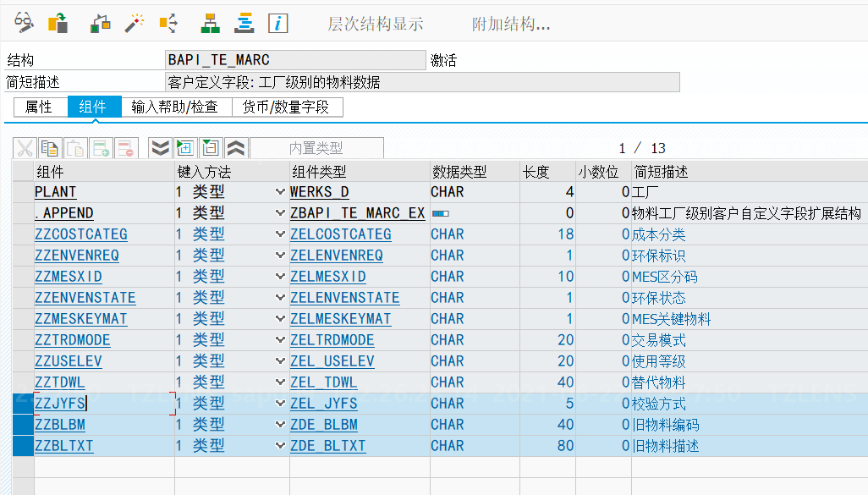The image size is (868, 495).
Task: Click the paste clipboard icon
Action: pyautogui.click(x=74, y=147)
